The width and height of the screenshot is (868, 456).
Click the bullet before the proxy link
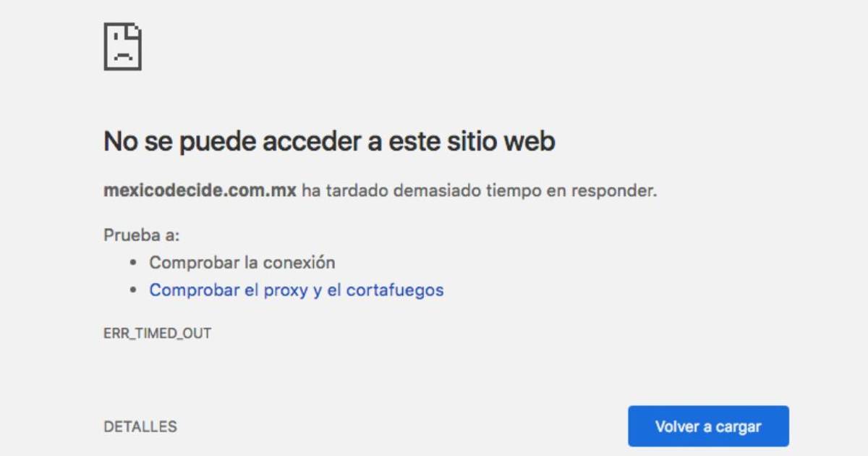[132, 290]
